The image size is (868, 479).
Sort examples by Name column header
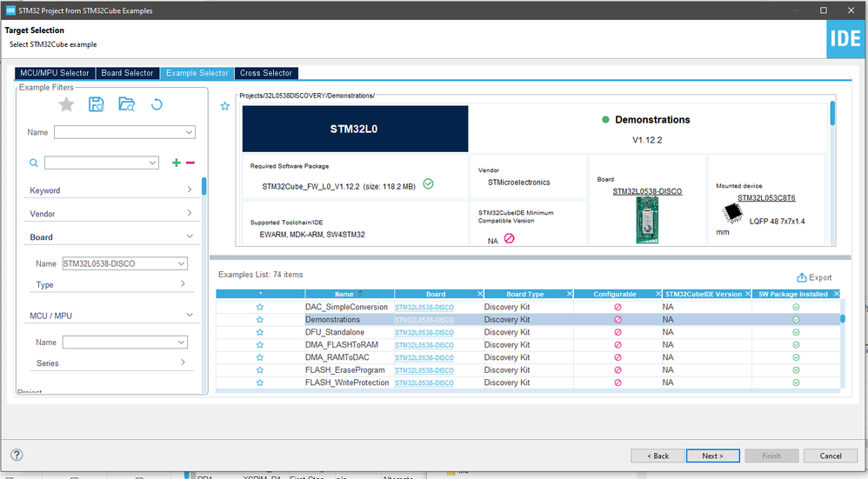[350, 294]
